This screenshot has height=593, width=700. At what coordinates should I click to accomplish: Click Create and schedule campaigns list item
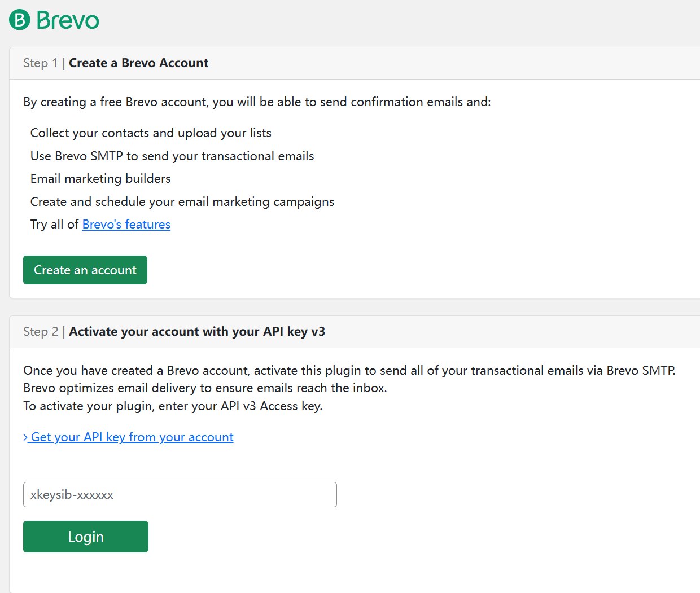(182, 202)
